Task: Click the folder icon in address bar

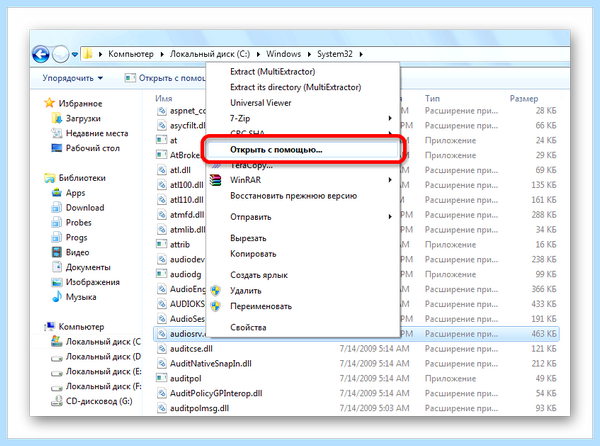Action: pyautogui.click(x=88, y=54)
